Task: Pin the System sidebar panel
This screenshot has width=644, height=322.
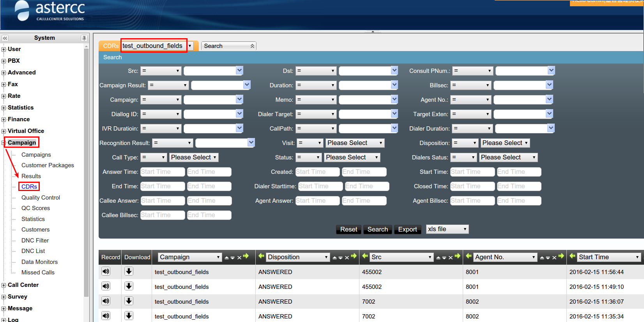Action: point(84,38)
